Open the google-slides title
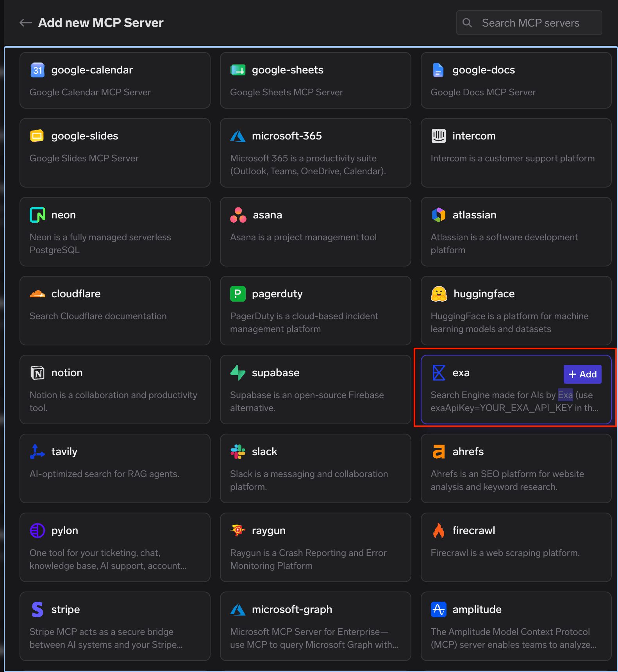 click(85, 136)
